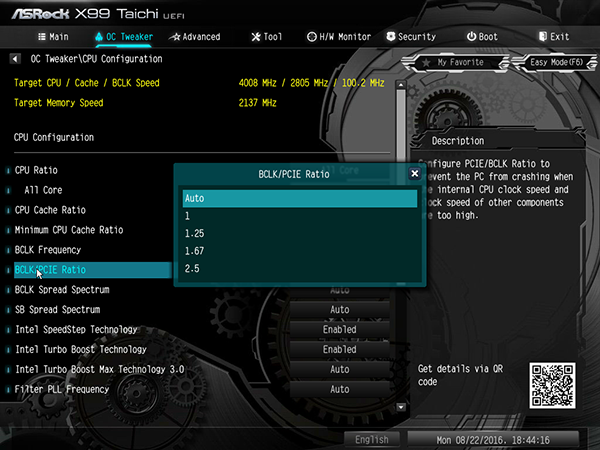Select the BCLK Spread Spectrum row
Screen dimensions: 600x450
(62, 290)
